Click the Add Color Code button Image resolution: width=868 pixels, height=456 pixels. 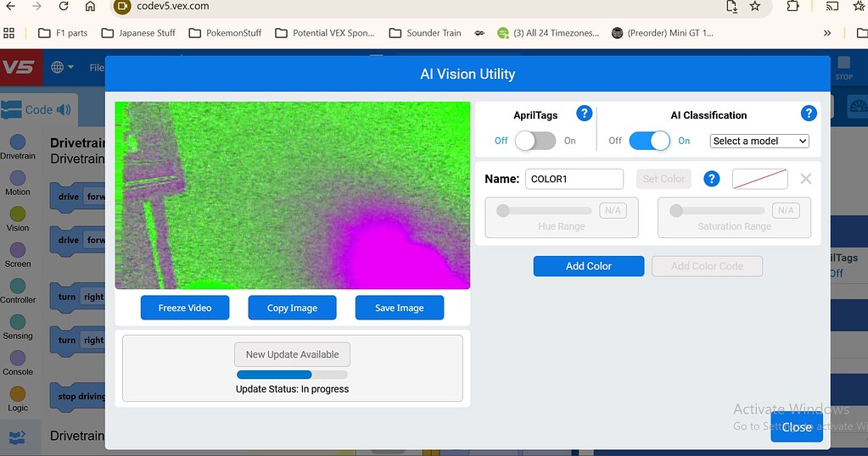tap(707, 266)
